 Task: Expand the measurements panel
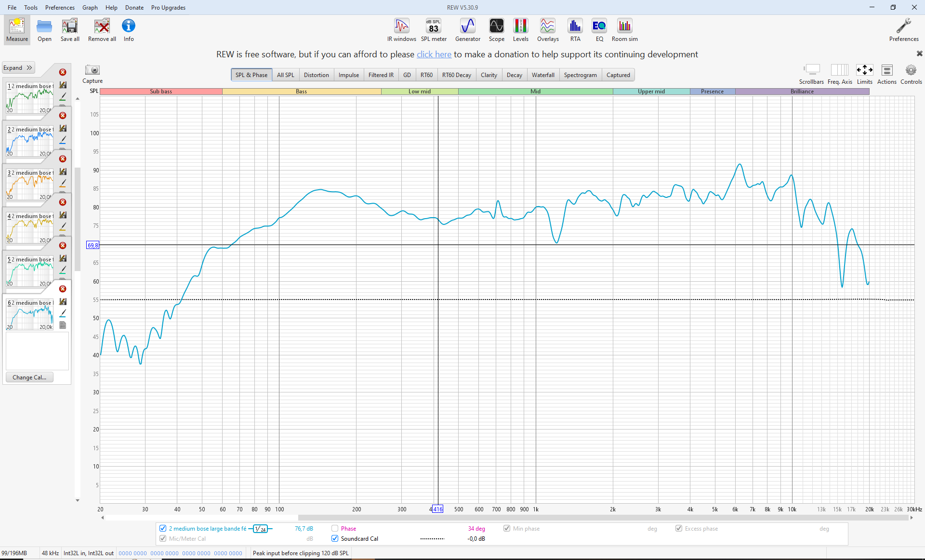[x=18, y=68]
